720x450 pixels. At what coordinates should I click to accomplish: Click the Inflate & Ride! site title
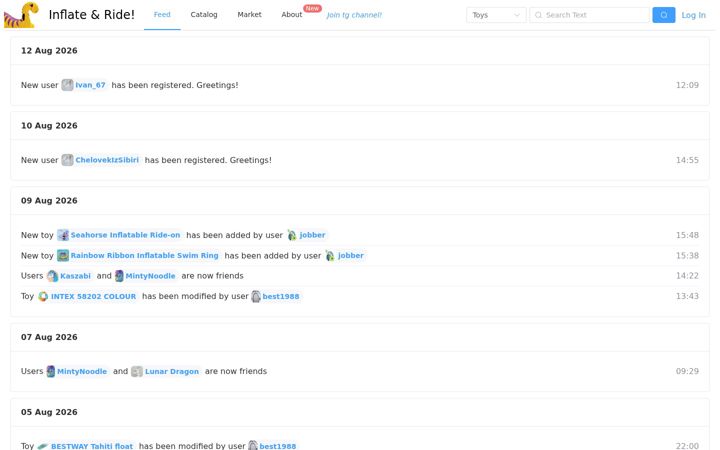[x=92, y=15]
